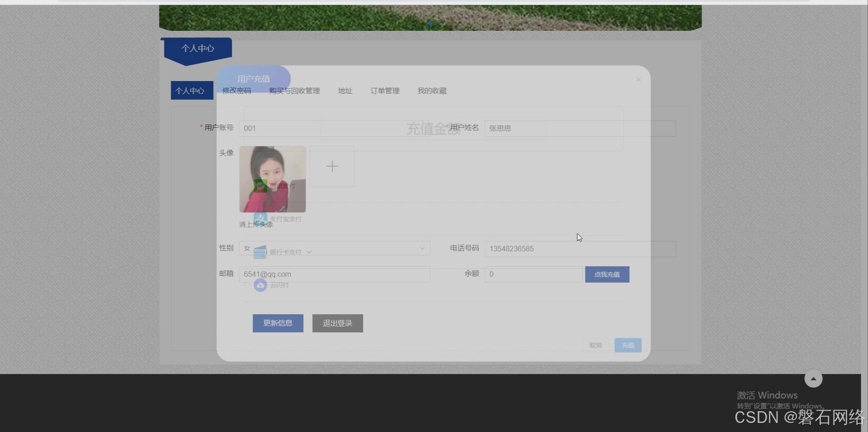The image size is (868, 432).
Task: Click the 银行卡支付 card icon
Action: point(260,252)
